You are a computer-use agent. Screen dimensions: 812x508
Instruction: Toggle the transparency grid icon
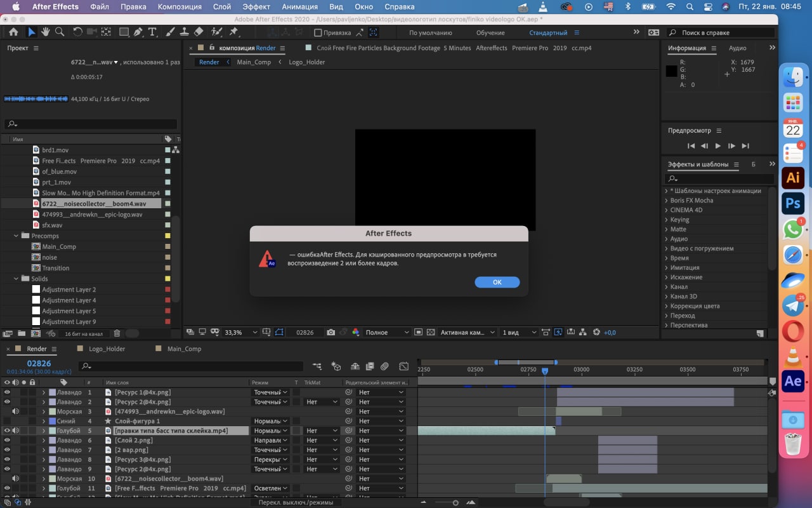[431, 332]
